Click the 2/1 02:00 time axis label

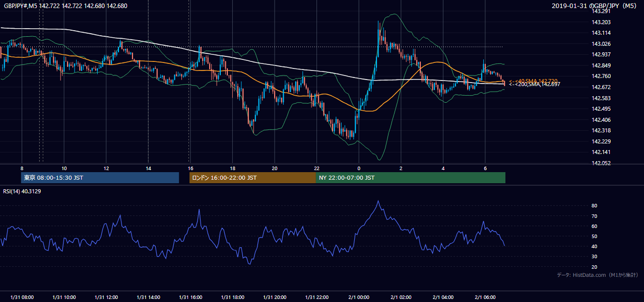pyautogui.click(x=401, y=297)
